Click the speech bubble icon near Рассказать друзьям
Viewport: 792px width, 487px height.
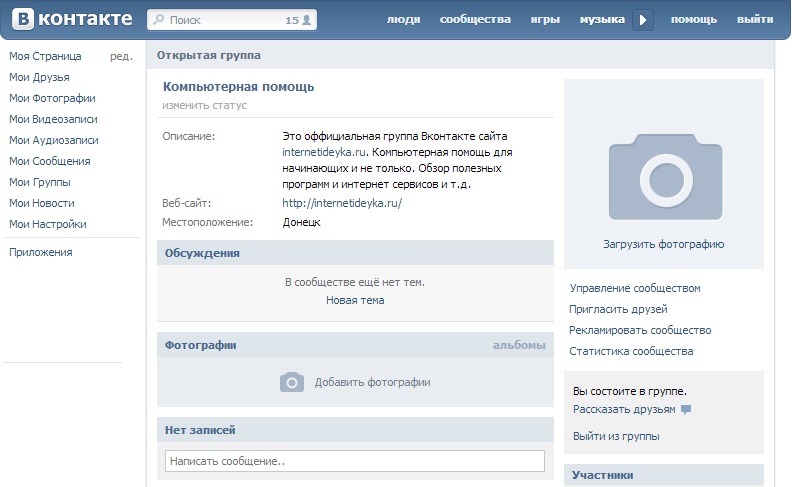pyautogui.click(x=685, y=409)
